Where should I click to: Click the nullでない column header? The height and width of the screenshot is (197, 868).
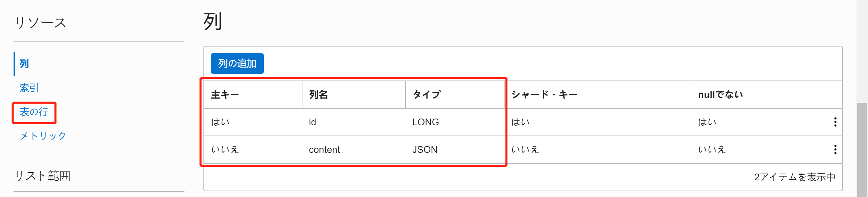[721, 94]
